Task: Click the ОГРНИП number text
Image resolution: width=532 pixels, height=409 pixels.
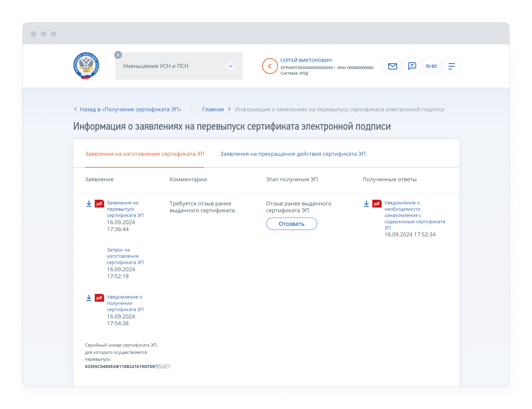Action: [307, 68]
